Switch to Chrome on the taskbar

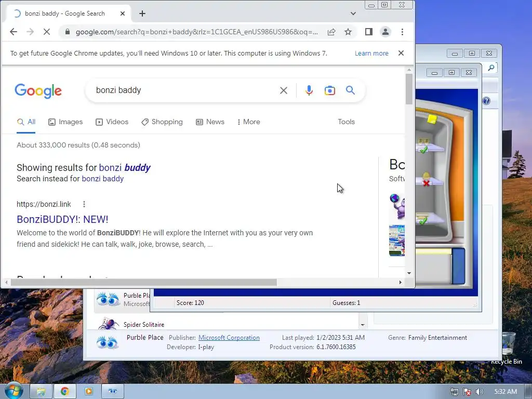point(65,392)
